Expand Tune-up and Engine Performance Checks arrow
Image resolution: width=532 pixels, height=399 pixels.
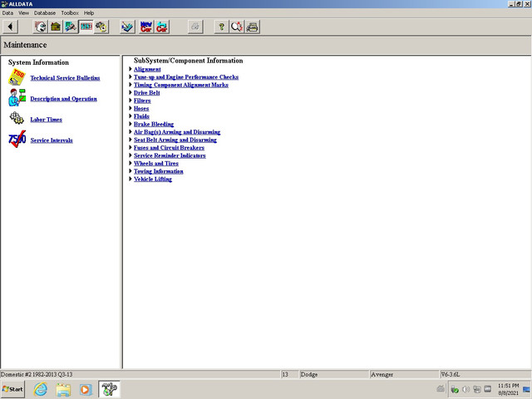point(131,76)
